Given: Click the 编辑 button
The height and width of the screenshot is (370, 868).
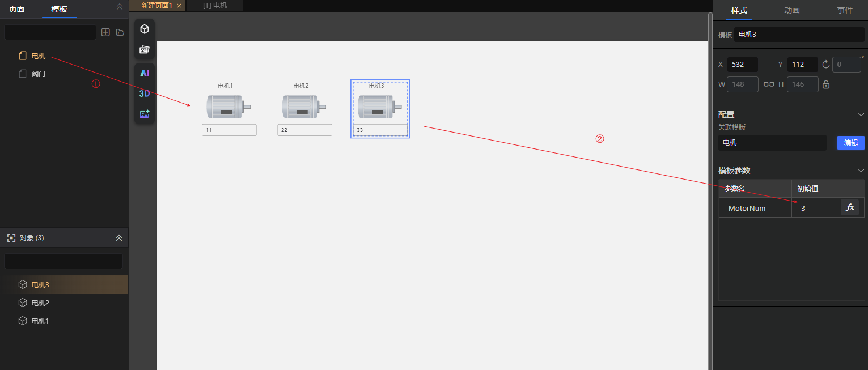Looking at the screenshot, I should pyautogui.click(x=851, y=143).
